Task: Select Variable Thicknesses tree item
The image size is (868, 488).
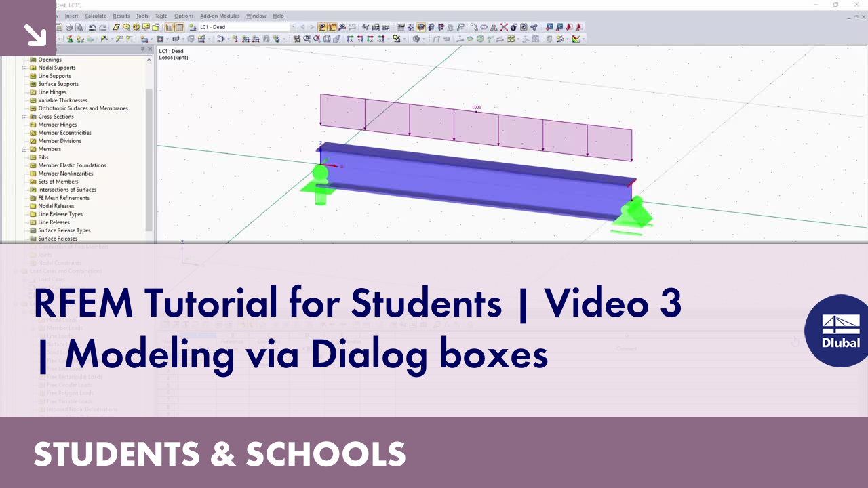Action: (x=62, y=100)
